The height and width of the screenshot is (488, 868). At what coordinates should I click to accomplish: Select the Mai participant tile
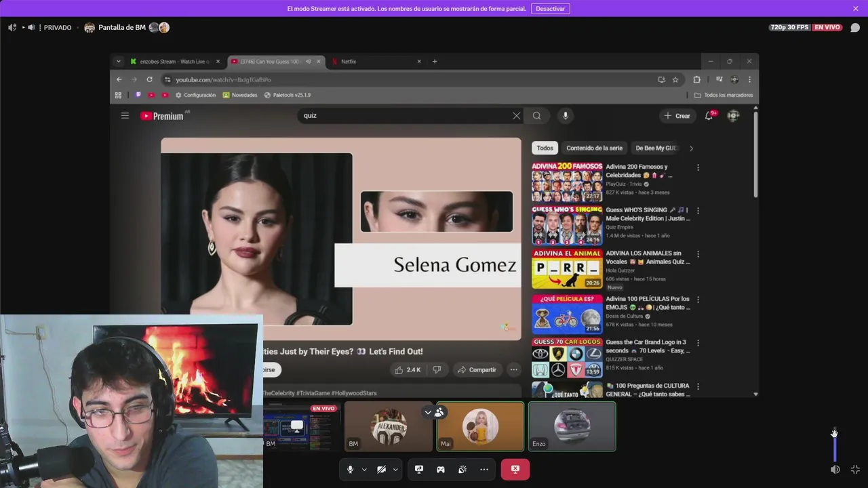[x=480, y=426]
